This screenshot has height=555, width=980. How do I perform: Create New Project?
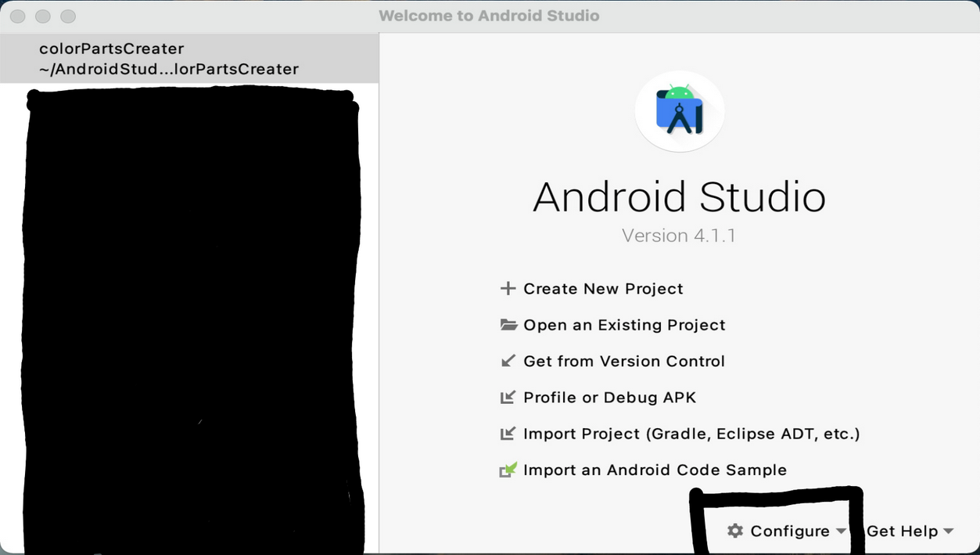(x=603, y=289)
